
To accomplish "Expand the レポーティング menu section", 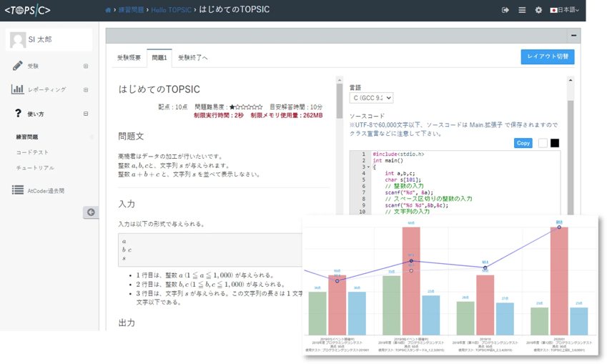I will (x=86, y=90).
